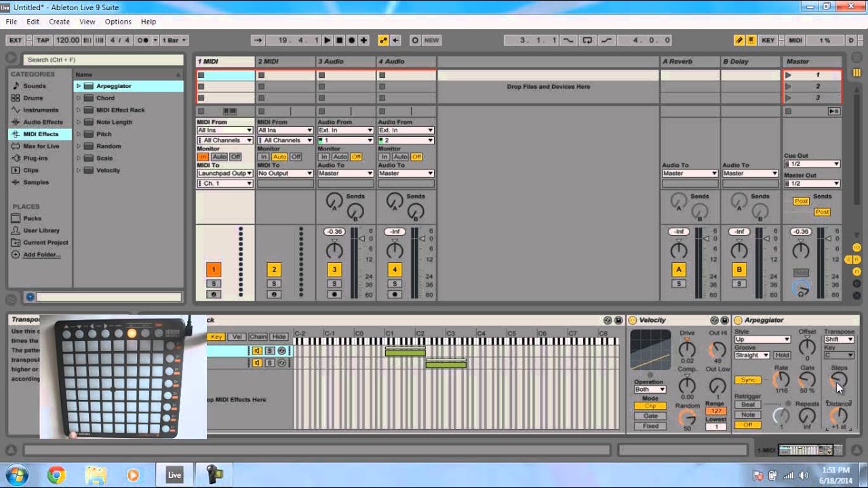Viewport: 868px width, 488px height.
Task: Open File Explorer from the taskbar
Action: (96, 474)
